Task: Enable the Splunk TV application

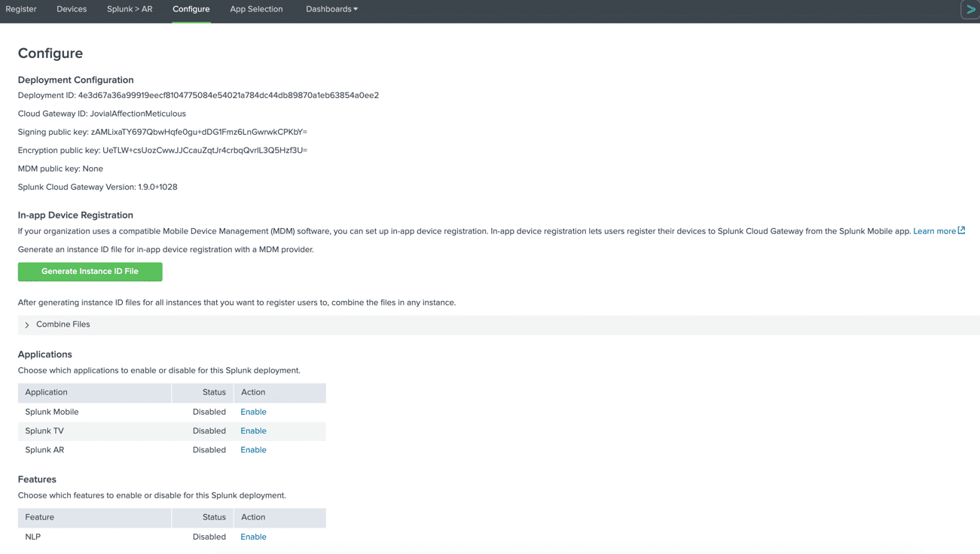Action: [253, 431]
